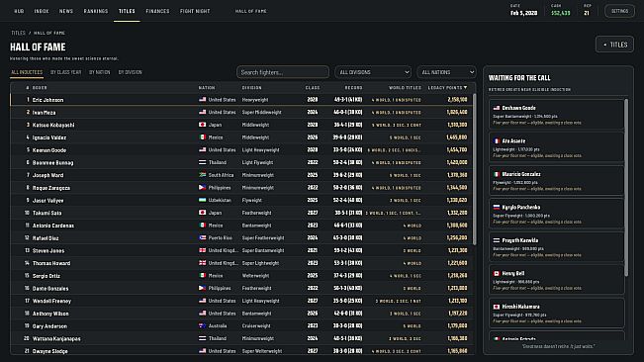
Task: Click Mauricio Gonzalez's flag icon
Action: tap(497, 174)
